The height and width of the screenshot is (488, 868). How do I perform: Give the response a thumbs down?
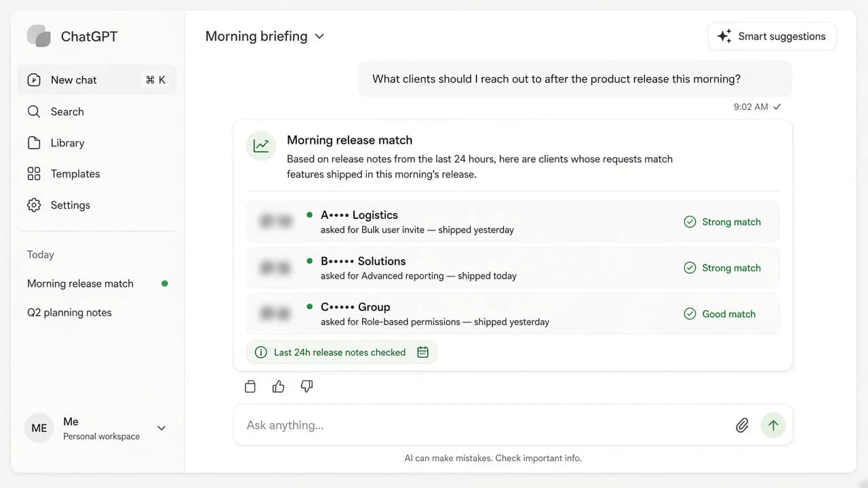click(x=307, y=386)
